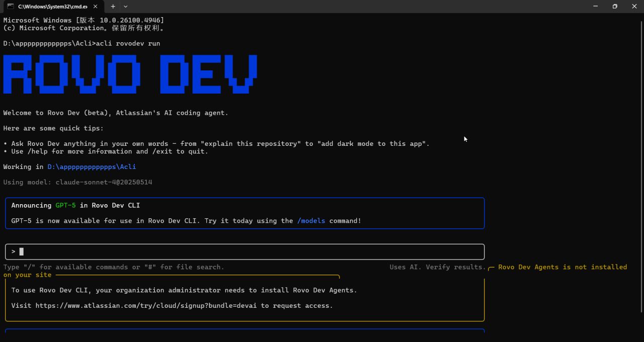Click the Microsoft Corporation copyright line
This screenshot has width=644, height=342.
(84, 28)
